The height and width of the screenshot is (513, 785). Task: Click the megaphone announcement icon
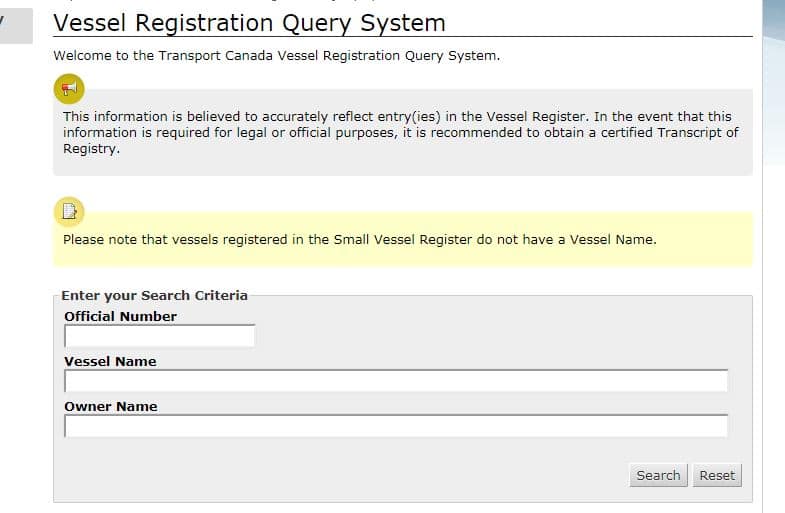pos(69,89)
